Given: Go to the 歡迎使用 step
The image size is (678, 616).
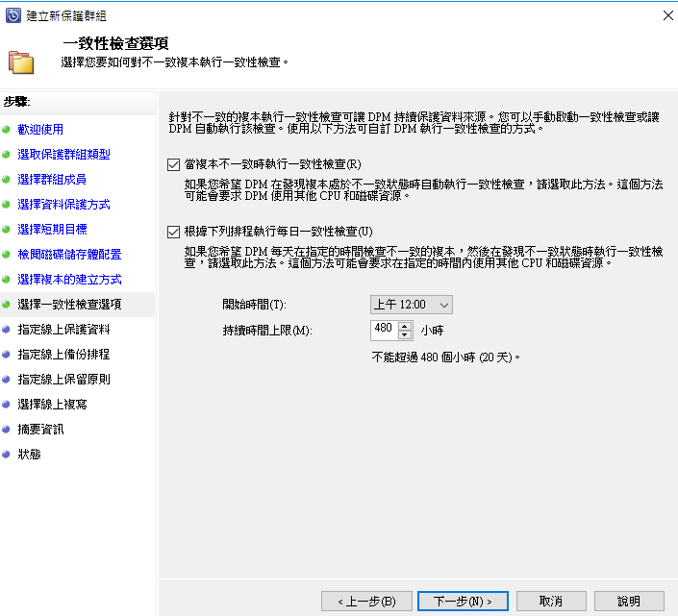Looking at the screenshot, I should pos(40,129).
